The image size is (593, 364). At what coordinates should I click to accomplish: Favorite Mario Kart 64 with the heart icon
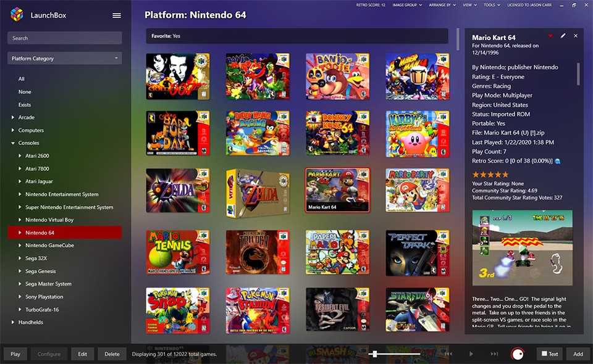552,36
